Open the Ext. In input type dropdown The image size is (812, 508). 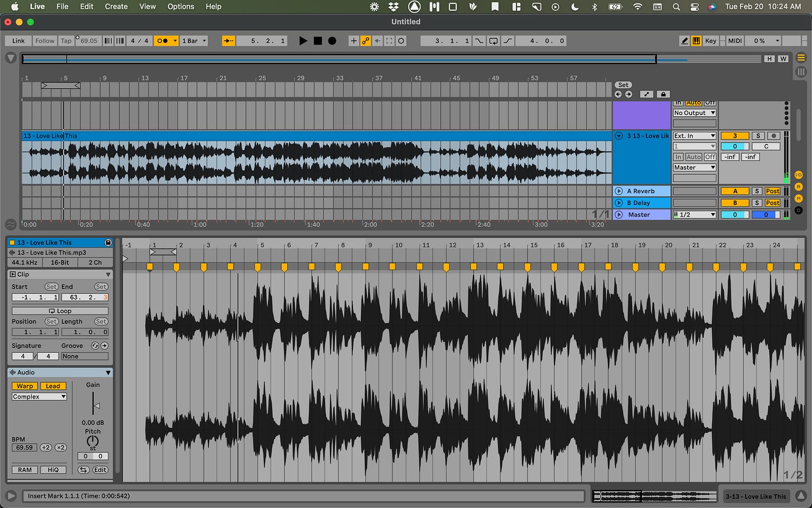tap(694, 136)
